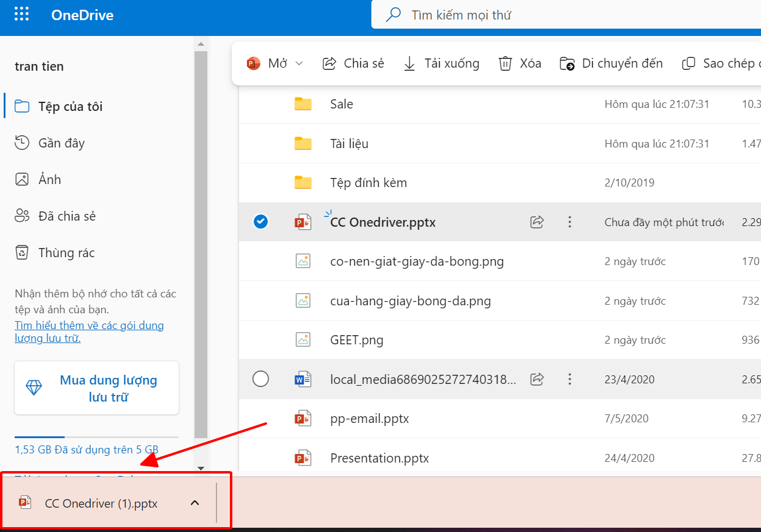Image resolution: width=761 pixels, height=532 pixels.
Task: Open Presentation.pptx file
Action: point(379,458)
